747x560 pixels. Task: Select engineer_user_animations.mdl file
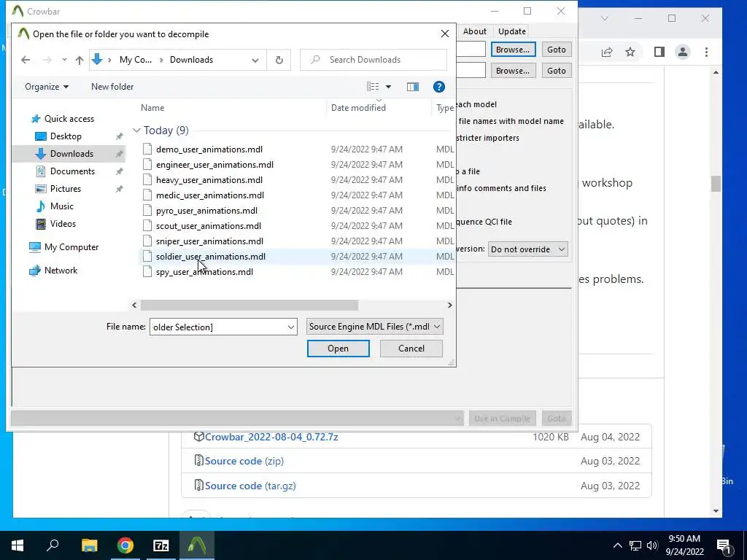(214, 165)
